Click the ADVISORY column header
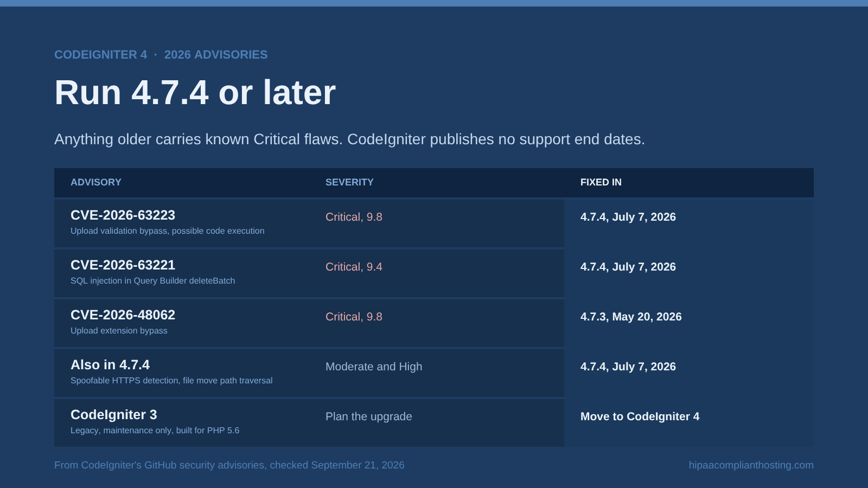The height and width of the screenshot is (488, 868). coord(96,182)
